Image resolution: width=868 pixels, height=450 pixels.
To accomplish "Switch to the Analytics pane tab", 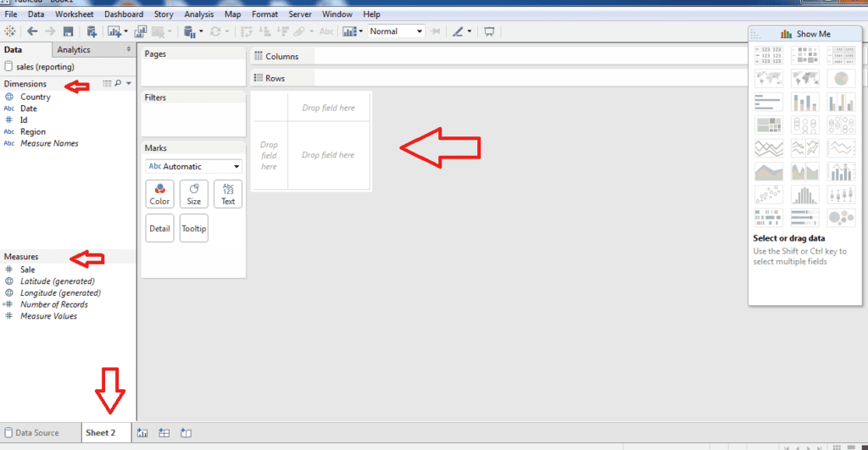I will pyautogui.click(x=74, y=50).
